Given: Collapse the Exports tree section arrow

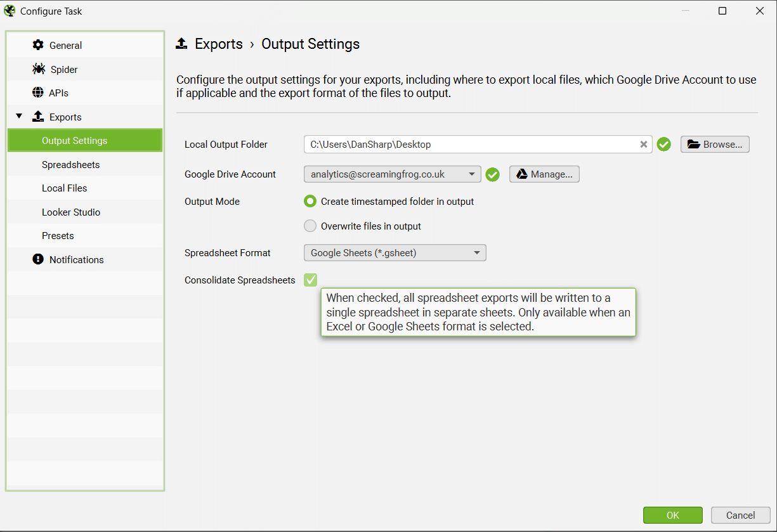Looking at the screenshot, I should (19, 117).
